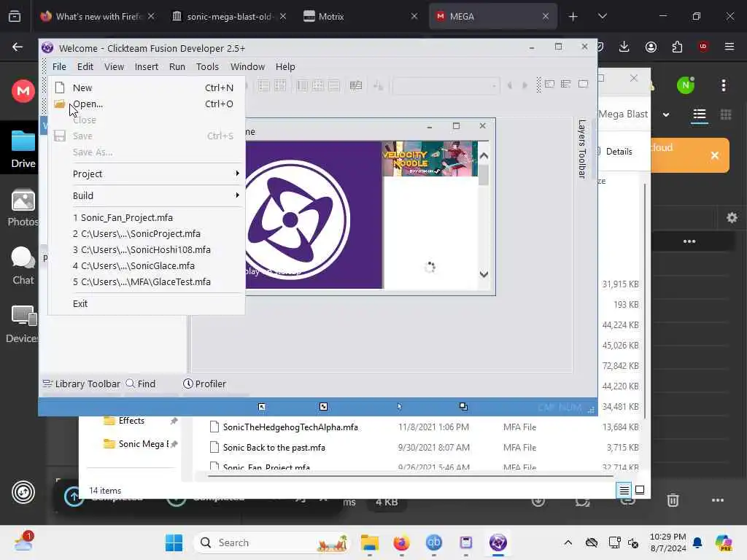
Task: Open the Firefox extensions puzzle icon
Action: point(677,47)
